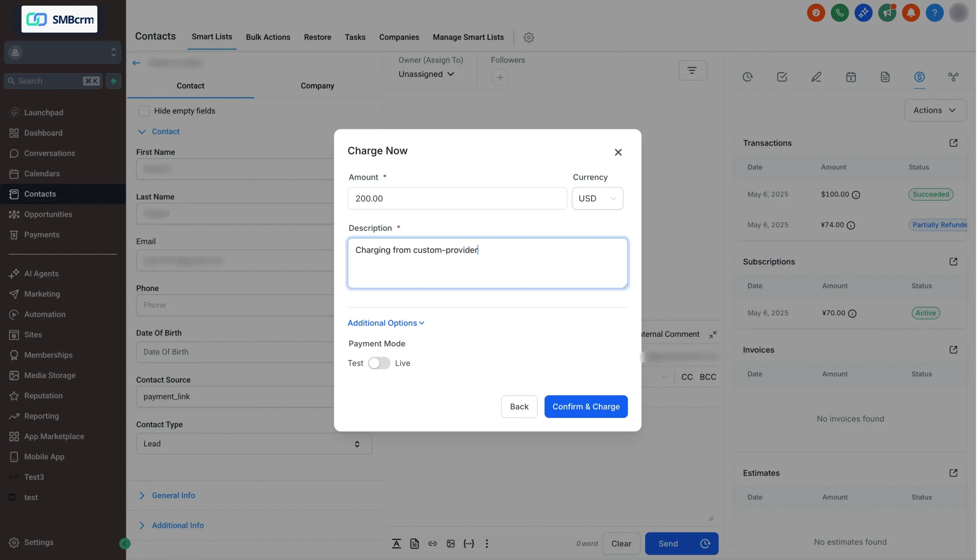This screenshot has height=560, width=977.
Task: View info for $100.00 transaction
Action: coord(856,195)
